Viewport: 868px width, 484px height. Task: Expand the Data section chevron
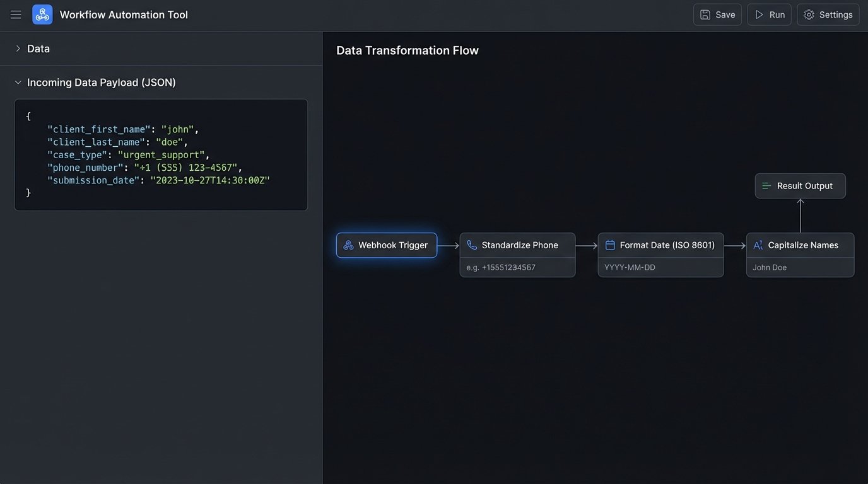(x=18, y=49)
